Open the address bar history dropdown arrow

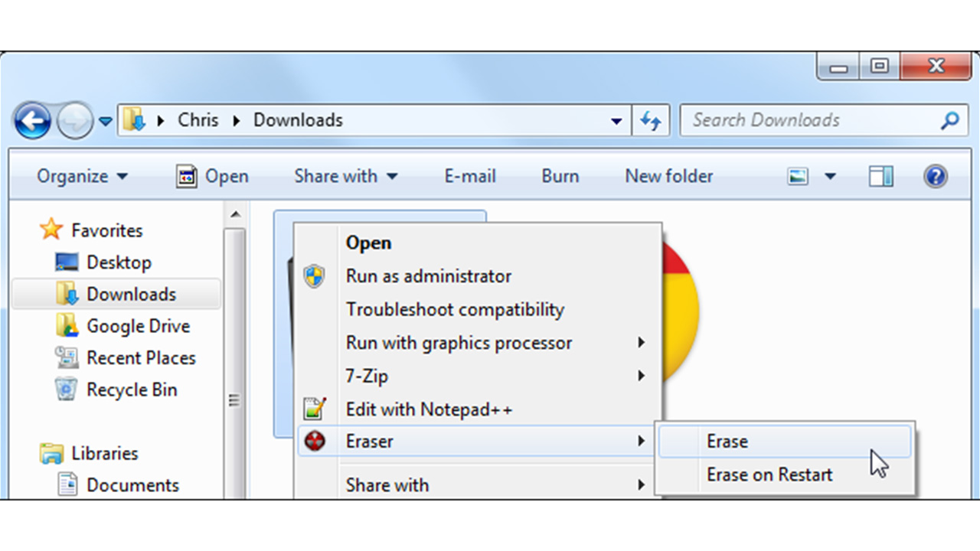tap(617, 120)
